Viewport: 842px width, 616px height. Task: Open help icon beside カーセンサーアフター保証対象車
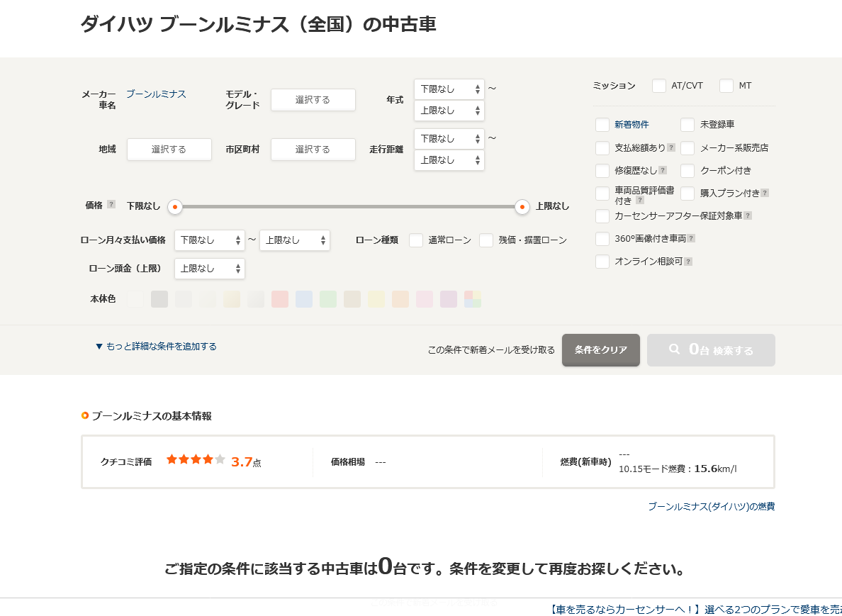pos(748,215)
